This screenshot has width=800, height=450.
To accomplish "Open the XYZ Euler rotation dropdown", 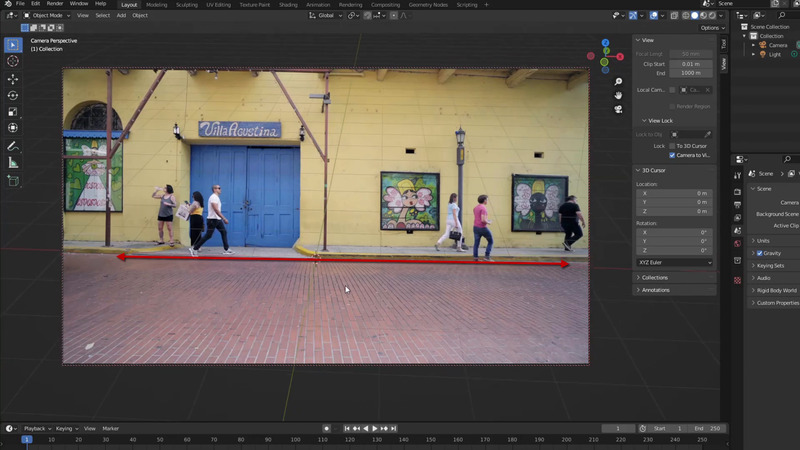I will 675,262.
